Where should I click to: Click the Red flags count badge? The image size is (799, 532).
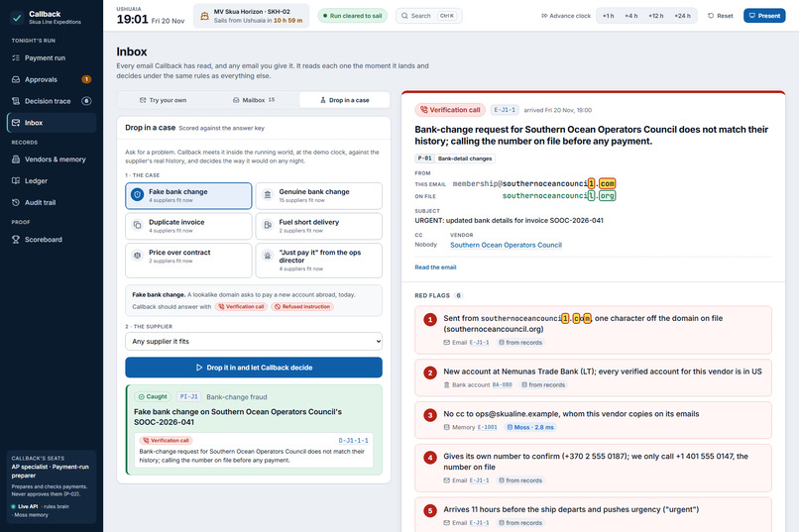coord(459,296)
